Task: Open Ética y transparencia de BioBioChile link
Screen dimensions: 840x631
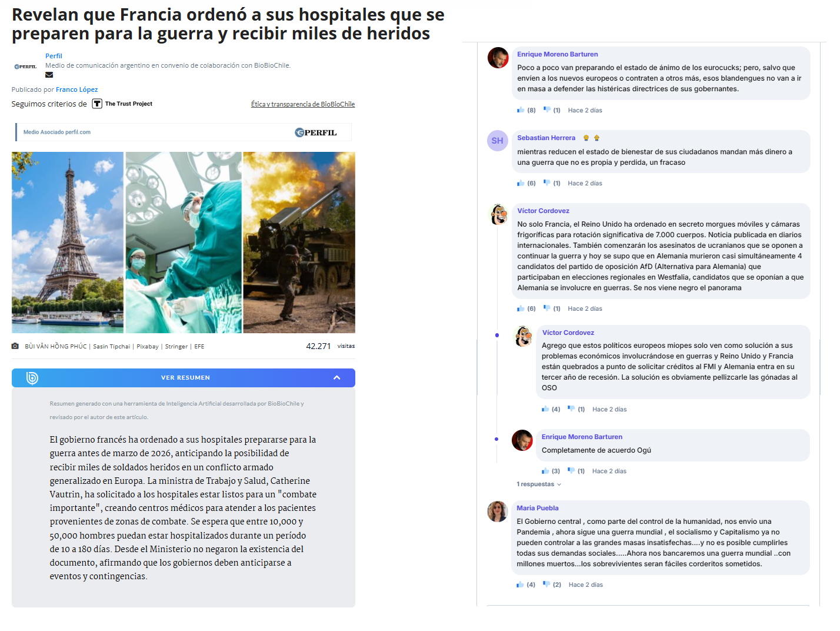Action: tap(303, 104)
